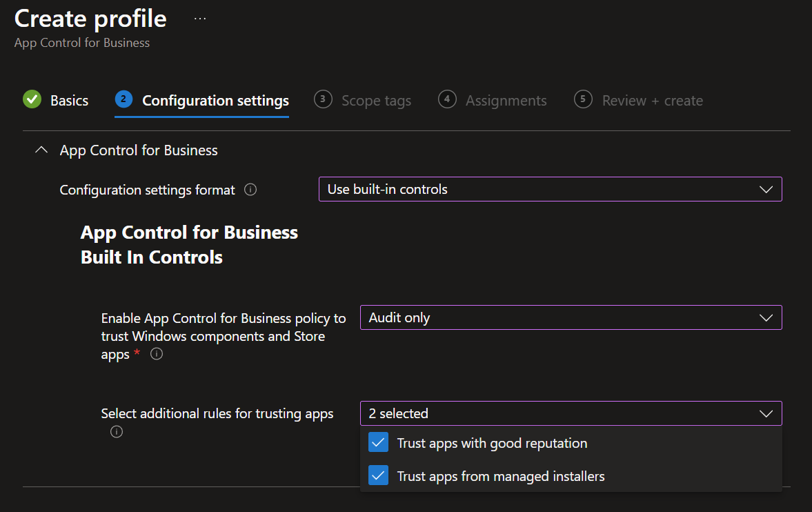Viewport: 812px width, 512px height.
Task: Click the step 2 circle icon
Action: [x=123, y=99]
